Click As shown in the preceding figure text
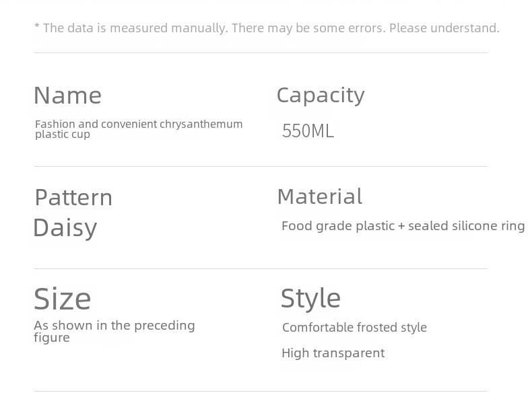Screen dimensions: 532x401 pyautogui.click(x=114, y=332)
